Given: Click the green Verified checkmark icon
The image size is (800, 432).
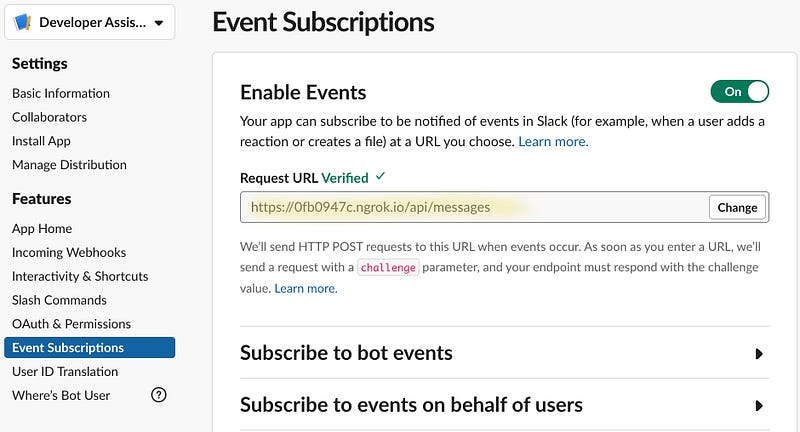Looking at the screenshot, I should [x=380, y=176].
